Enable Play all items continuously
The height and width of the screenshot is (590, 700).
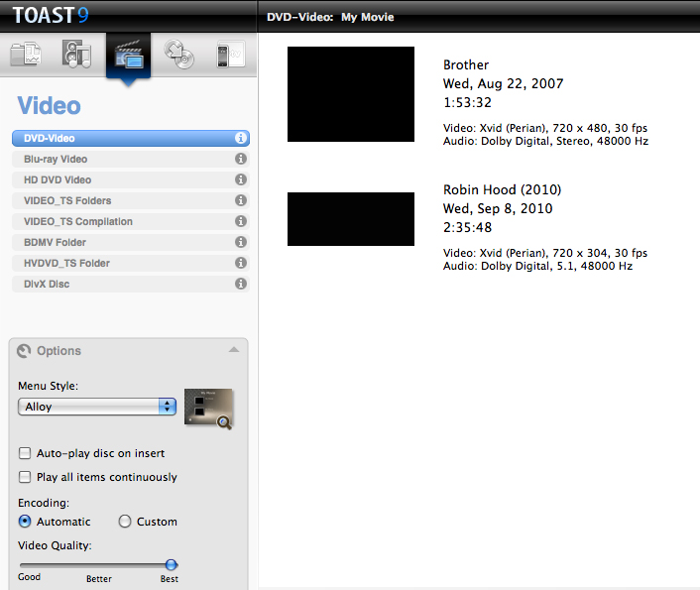(x=25, y=477)
